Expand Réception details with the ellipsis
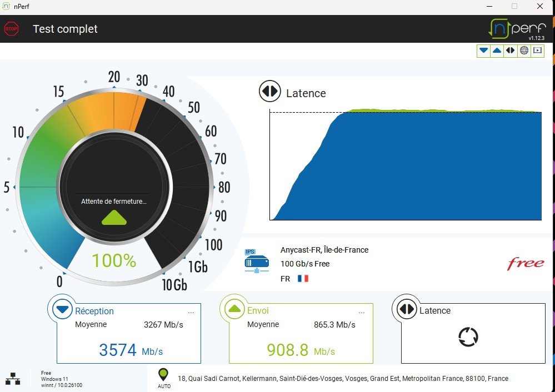The width and height of the screenshot is (555, 392). [191, 312]
